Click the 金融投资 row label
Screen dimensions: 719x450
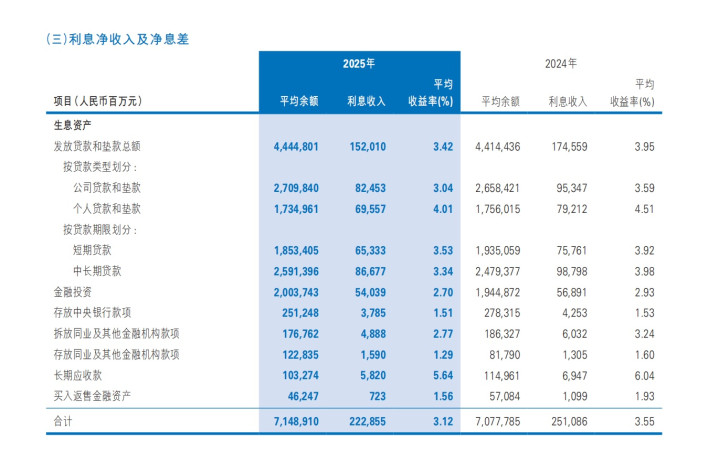click(x=72, y=292)
